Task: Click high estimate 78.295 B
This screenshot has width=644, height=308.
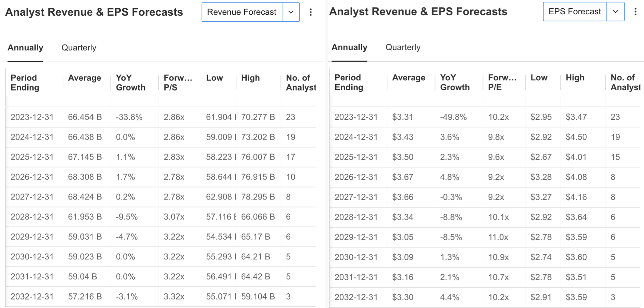Action: click(258, 197)
